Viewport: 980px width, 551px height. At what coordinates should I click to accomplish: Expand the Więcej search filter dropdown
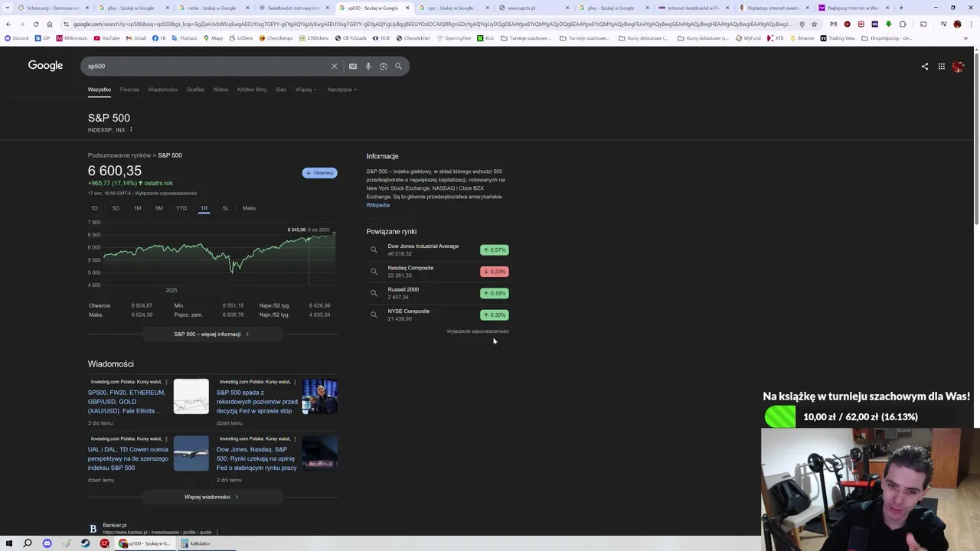(x=305, y=90)
